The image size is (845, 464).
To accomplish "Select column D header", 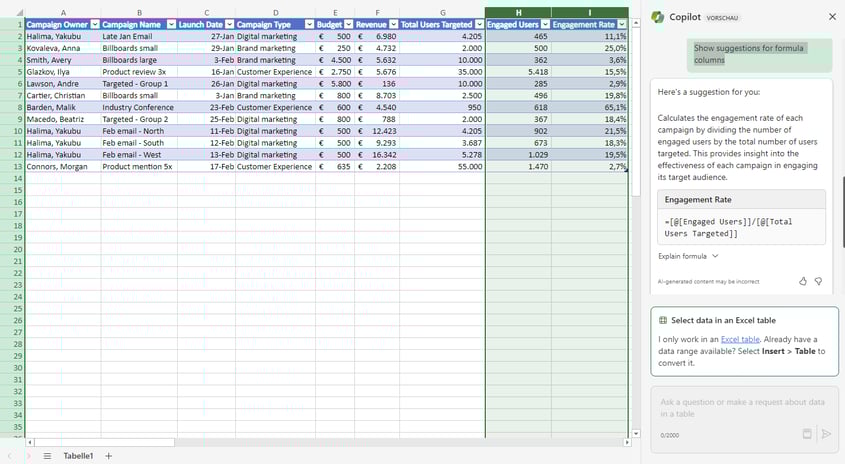I will coord(275,12).
